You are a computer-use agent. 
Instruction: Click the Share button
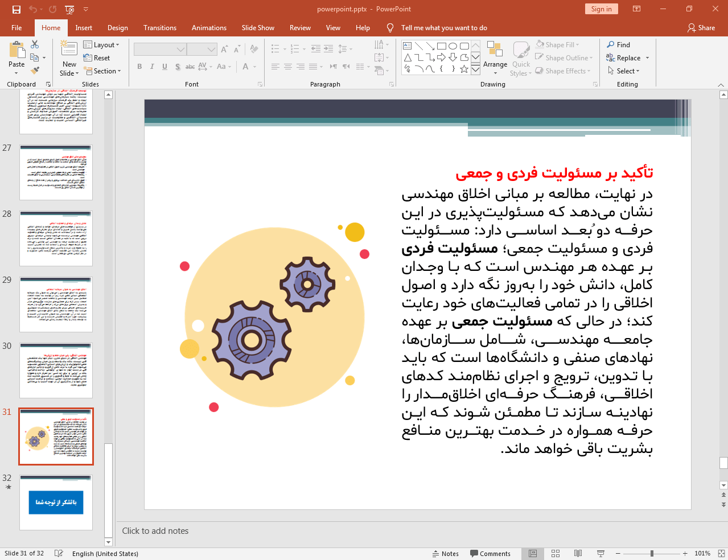[701, 27]
